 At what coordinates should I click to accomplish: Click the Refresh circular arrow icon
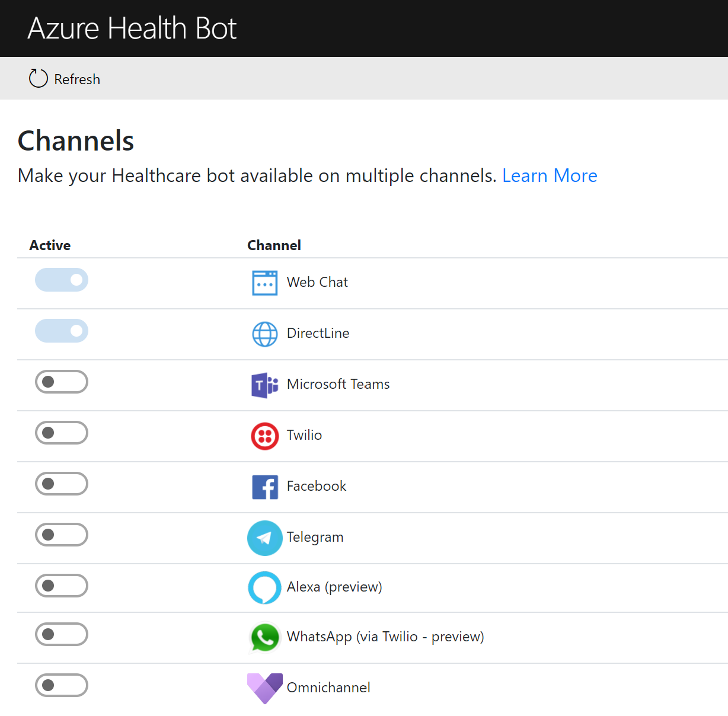click(39, 78)
